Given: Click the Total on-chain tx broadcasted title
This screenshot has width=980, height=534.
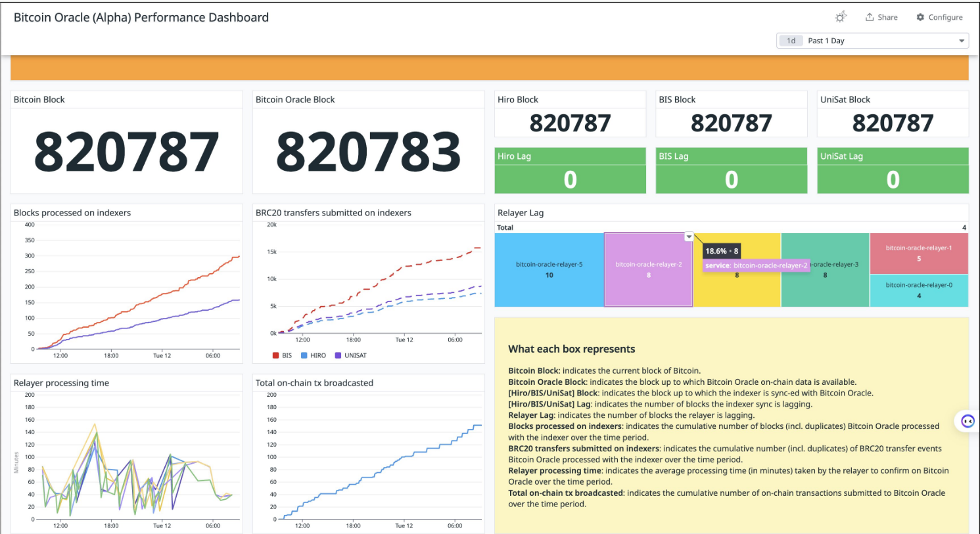Looking at the screenshot, I should pyautogui.click(x=314, y=383).
